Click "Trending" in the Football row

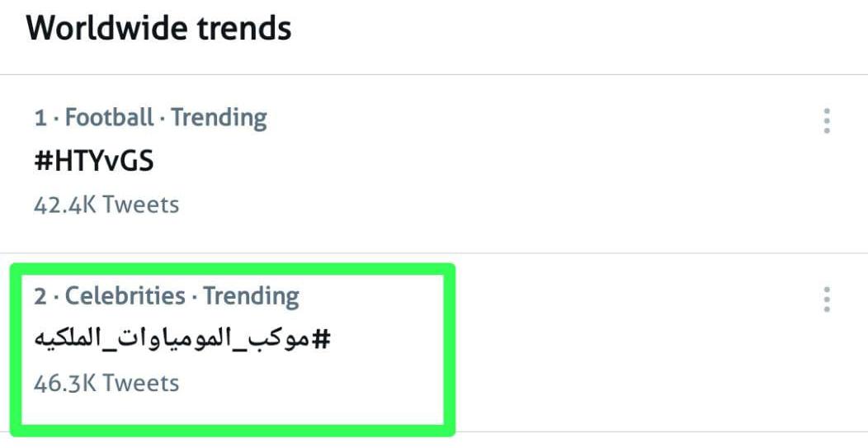pyautogui.click(x=219, y=118)
